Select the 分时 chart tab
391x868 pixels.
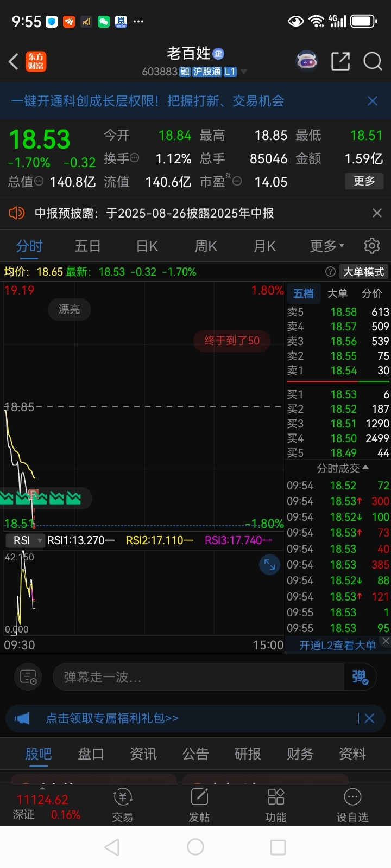pyautogui.click(x=29, y=246)
